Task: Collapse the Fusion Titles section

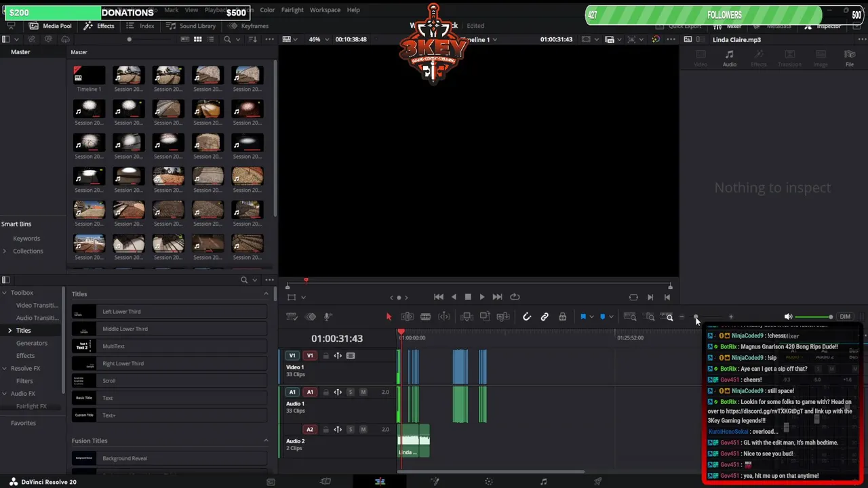Action: click(x=266, y=441)
